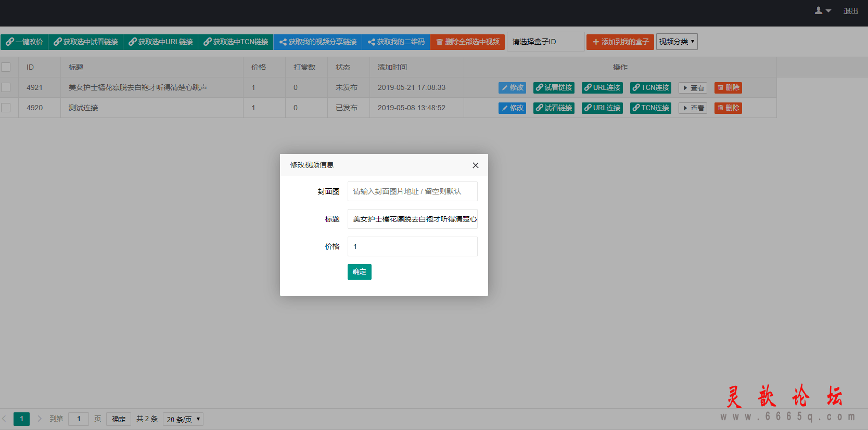The width and height of the screenshot is (868, 430).
Task: Open the user account menu icon
Action: [x=823, y=10]
